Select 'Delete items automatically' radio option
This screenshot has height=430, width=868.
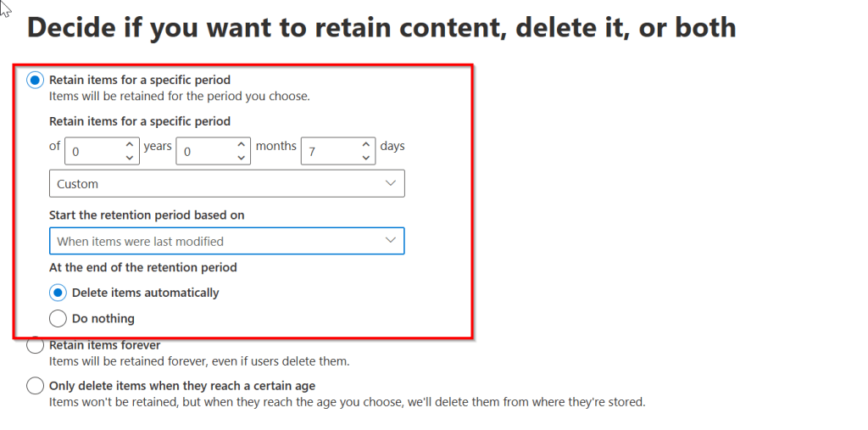coord(58,293)
